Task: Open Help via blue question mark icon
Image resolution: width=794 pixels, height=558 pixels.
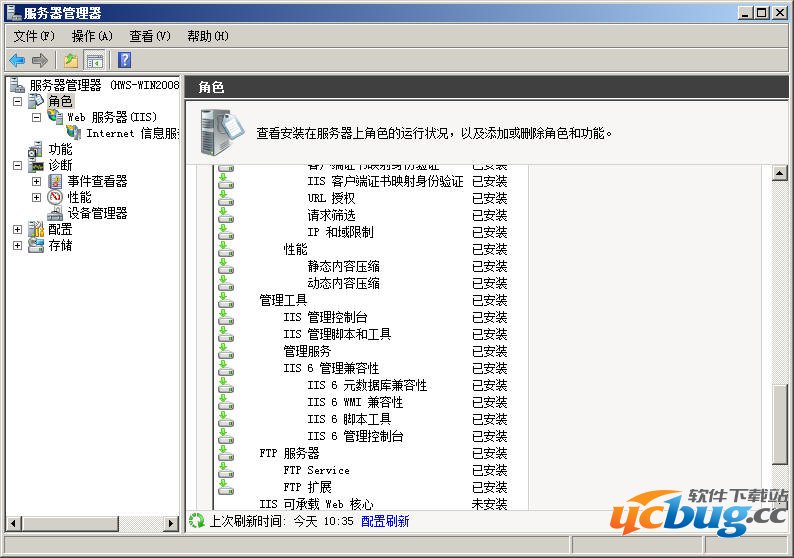Action: point(125,60)
